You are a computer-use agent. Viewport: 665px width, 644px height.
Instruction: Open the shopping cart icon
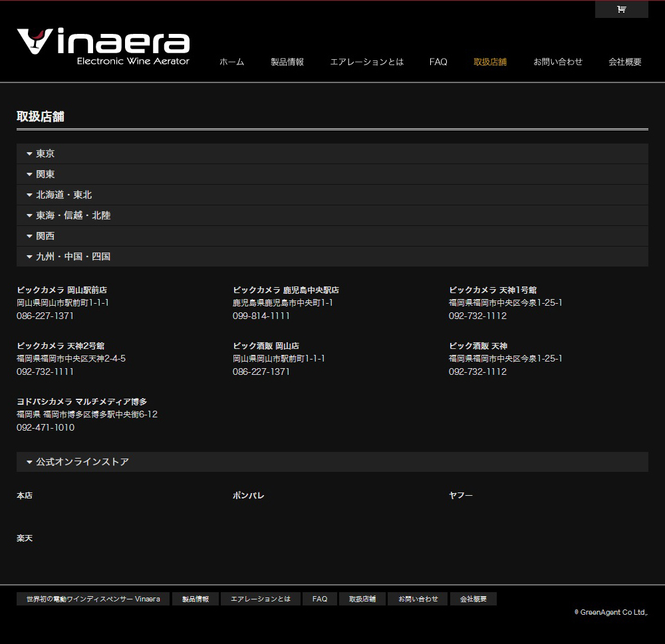[x=621, y=9]
